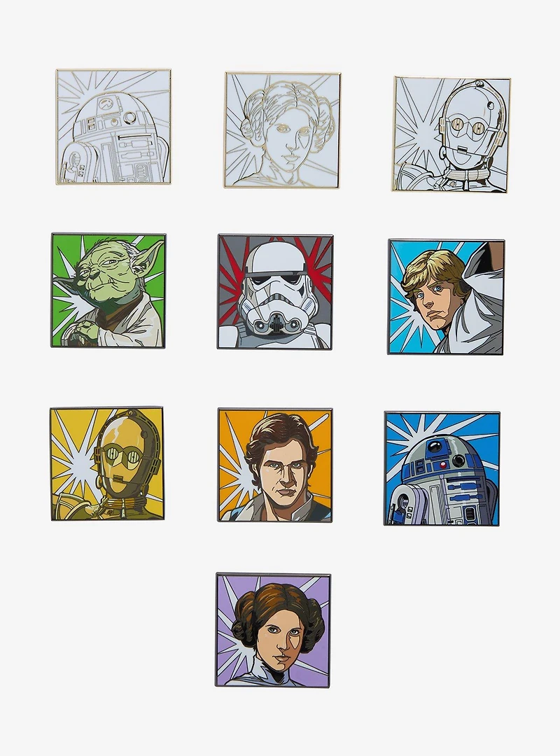Open the gold-outline woman with hair buns pin
Screen dimensions: 560x756
click(x=282, y=129)
